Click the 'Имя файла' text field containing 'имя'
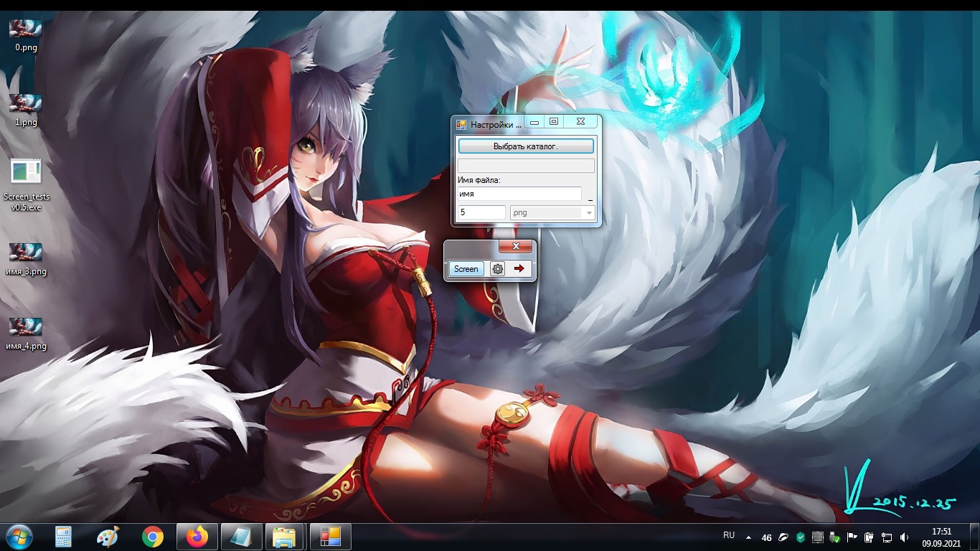980x551 pixels. [519, 194]
